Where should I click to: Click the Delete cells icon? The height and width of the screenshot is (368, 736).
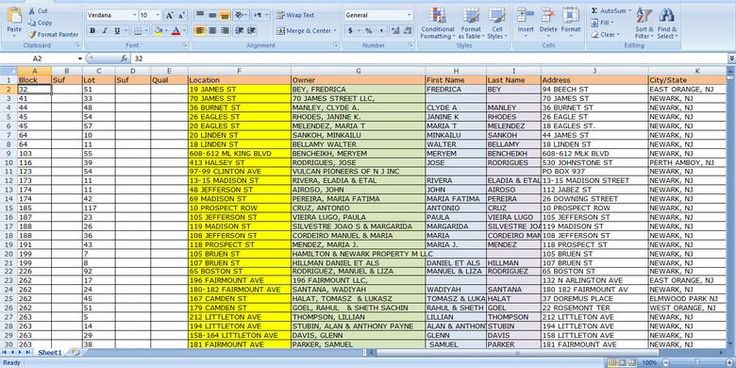click(x=548, y=15)
